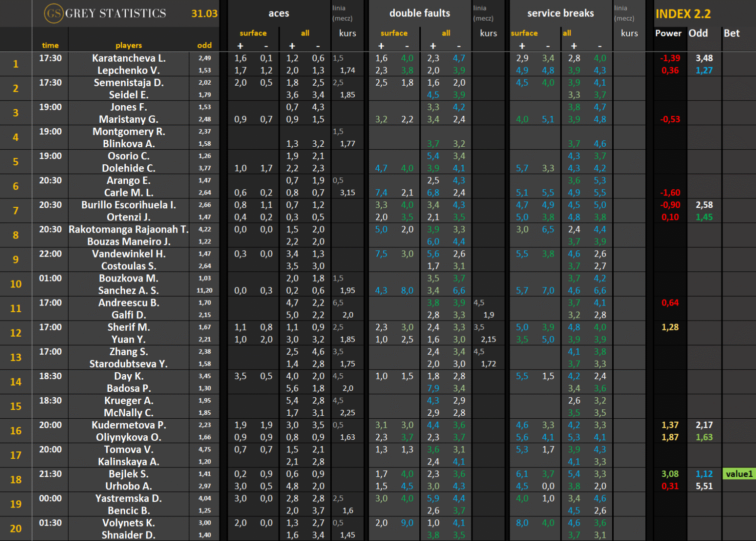The width and height of the screenshot is (756, 541).
Task: Click the 31.03 date cell
Action: [x=204, y=14]
